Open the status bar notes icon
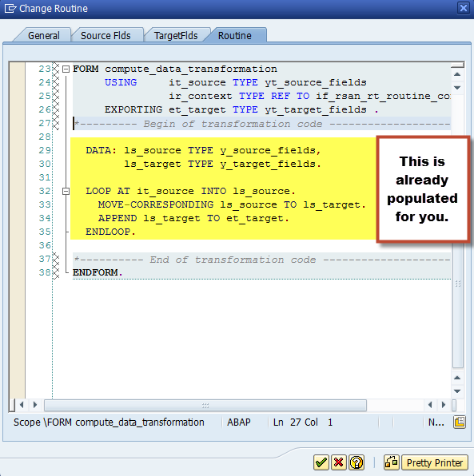 pyautogui.click(x=460, y=422)
